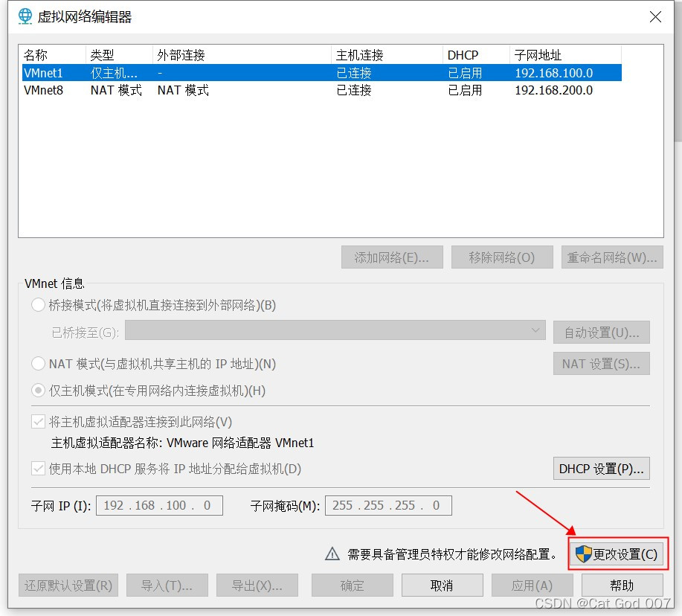
Task: Click the 已启用 cell in VMnet1 row
Action: 466,73
